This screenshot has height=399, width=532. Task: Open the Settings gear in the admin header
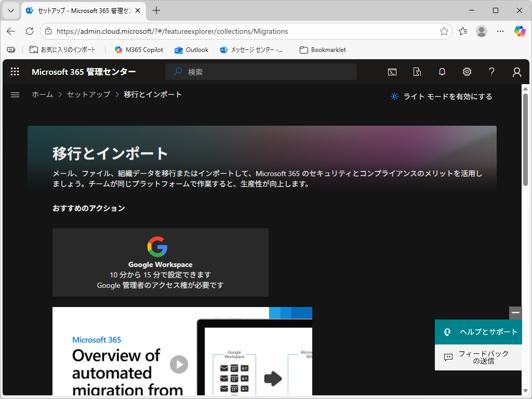click(x=467, y=72)
